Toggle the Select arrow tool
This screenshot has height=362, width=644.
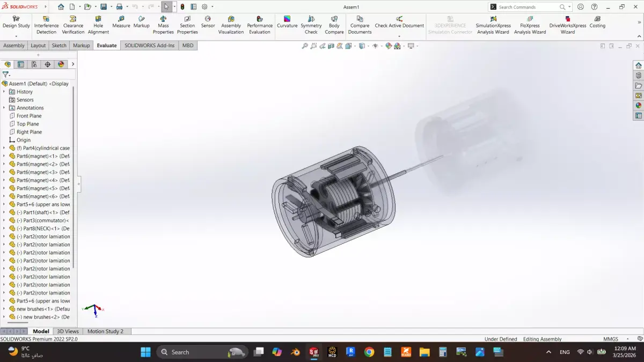pos(166,7)
